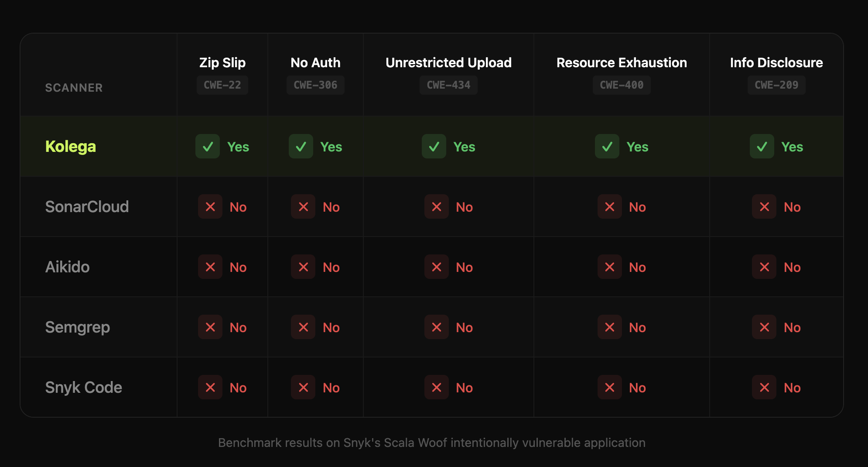The image size is (868, 467).
Task: Click Snyk Code's Zip Slip cross icon
Action: point(210,387)
